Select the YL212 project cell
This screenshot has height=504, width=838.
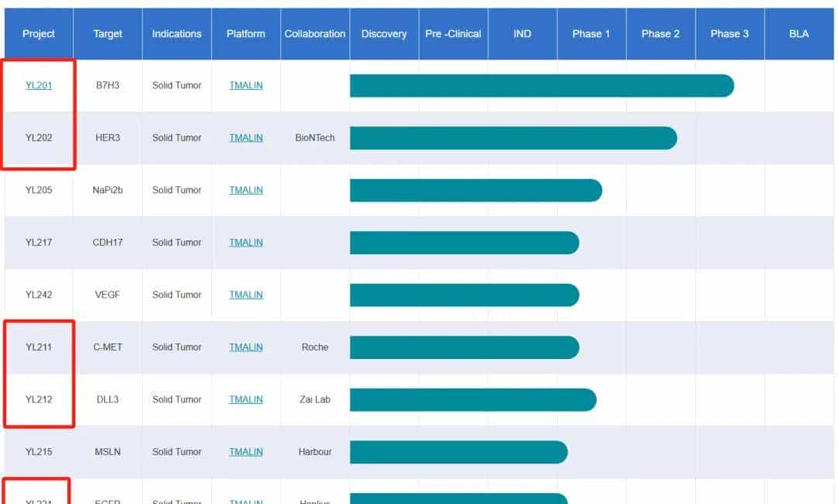pyautogui.click(x=39, y=399)
